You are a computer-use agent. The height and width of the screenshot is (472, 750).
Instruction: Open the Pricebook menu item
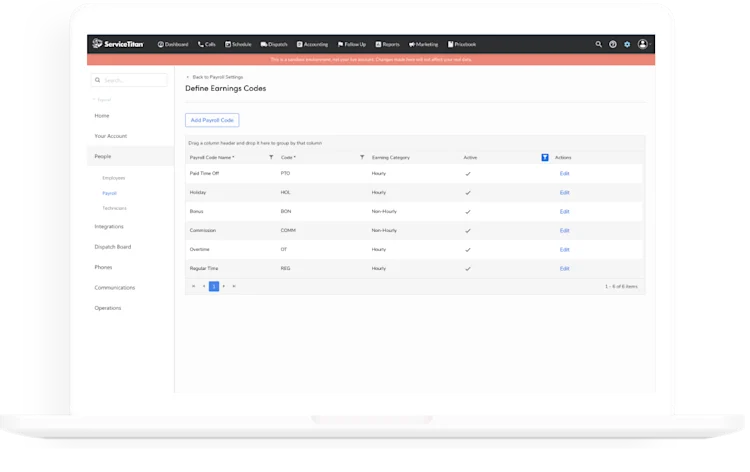462,44
